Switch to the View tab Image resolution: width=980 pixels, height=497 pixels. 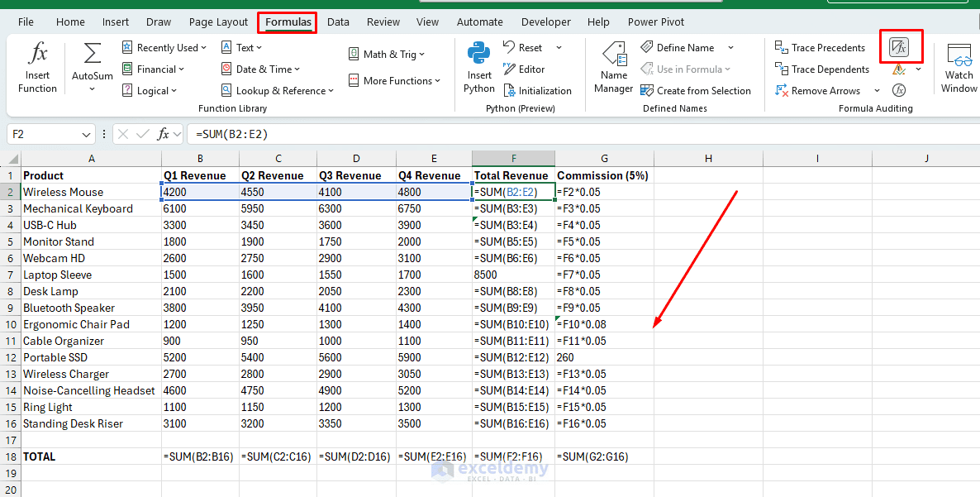(x=427, y=22)
